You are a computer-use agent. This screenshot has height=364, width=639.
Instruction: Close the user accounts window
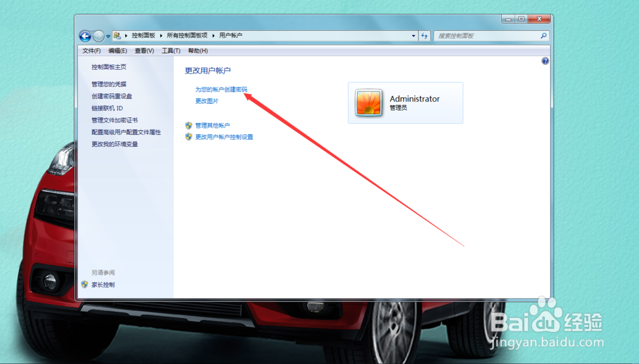click(x=539, y=19)
